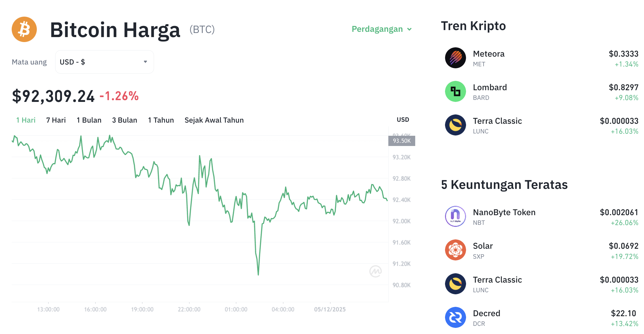This screenshot has width=644, height=334.
Task: Select the NanoByte Token icon
Action: pyautogui.click(x=455, y=216)
